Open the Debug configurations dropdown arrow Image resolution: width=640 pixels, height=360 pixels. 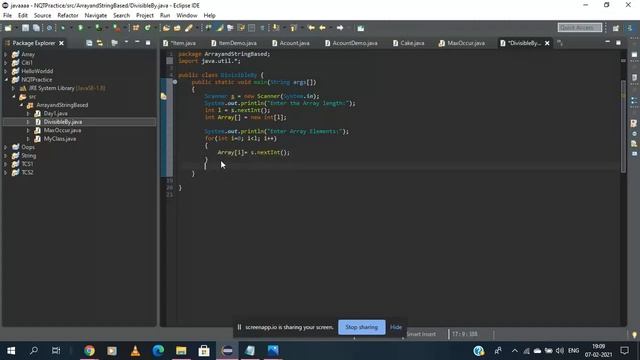71,28
